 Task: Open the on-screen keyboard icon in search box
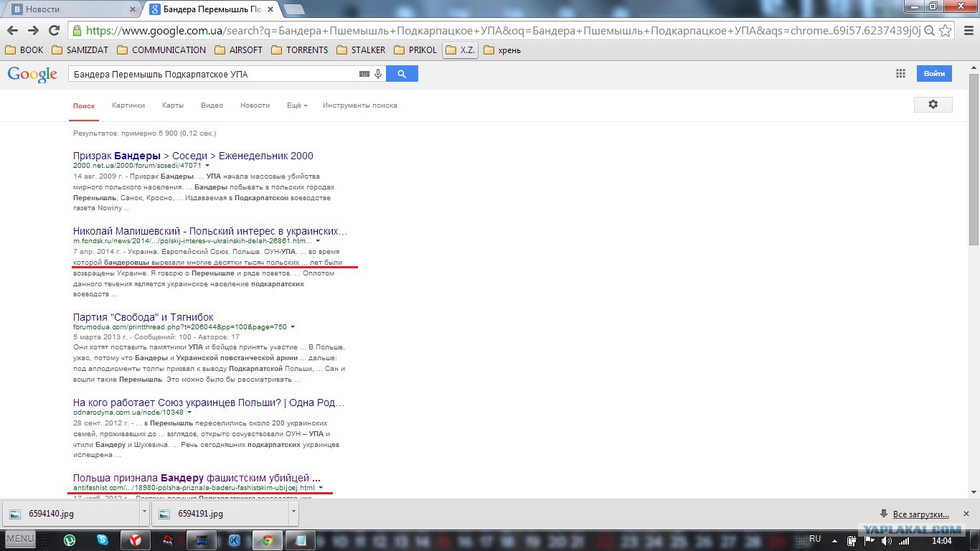point(364,74)
